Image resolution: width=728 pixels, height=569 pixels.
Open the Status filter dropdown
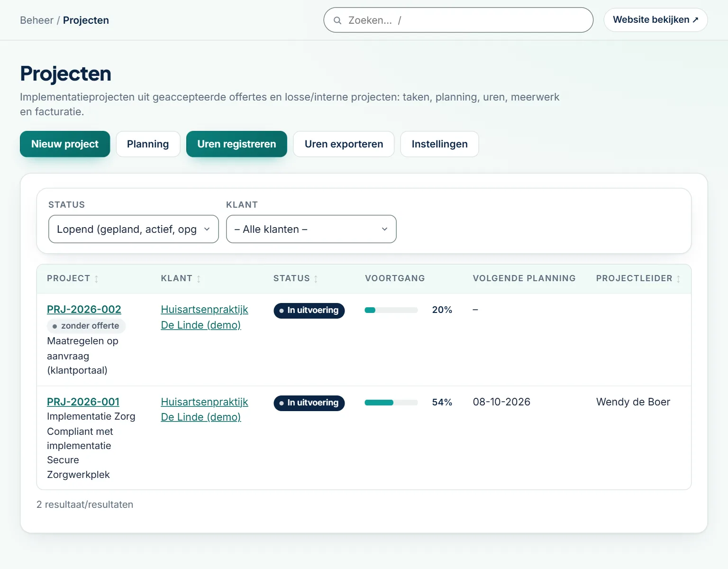(x=134, y=229)
